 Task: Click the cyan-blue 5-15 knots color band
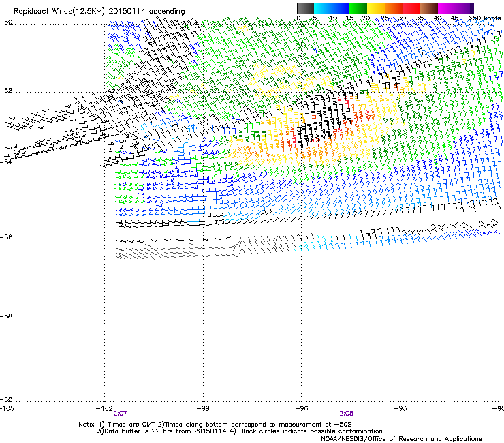pyautogui.click(x=332, y=8)
